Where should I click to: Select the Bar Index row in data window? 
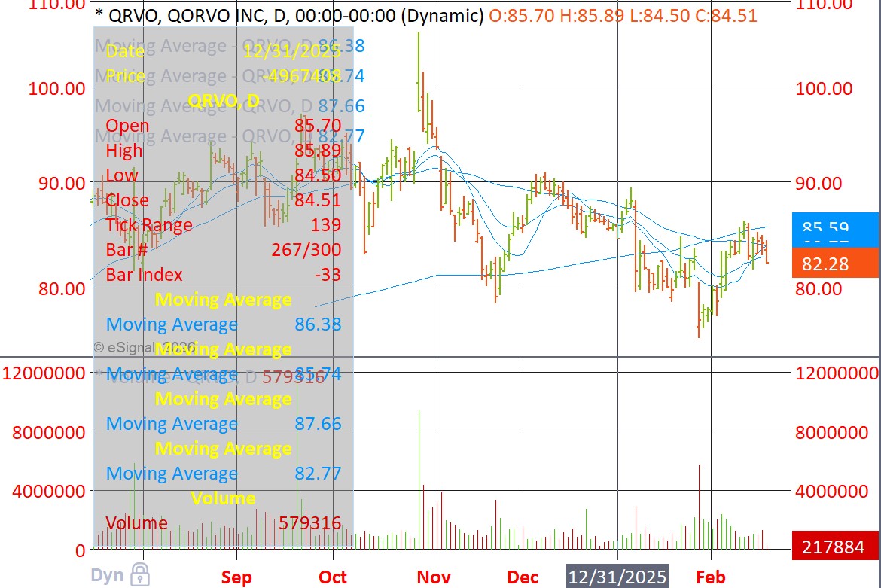[x=223, y=275]
